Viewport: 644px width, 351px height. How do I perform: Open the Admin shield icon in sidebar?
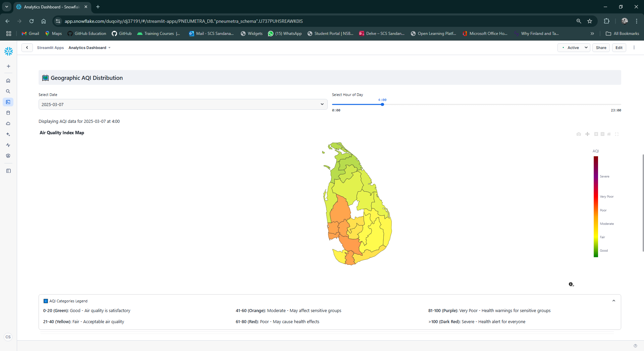click(8, 156)
